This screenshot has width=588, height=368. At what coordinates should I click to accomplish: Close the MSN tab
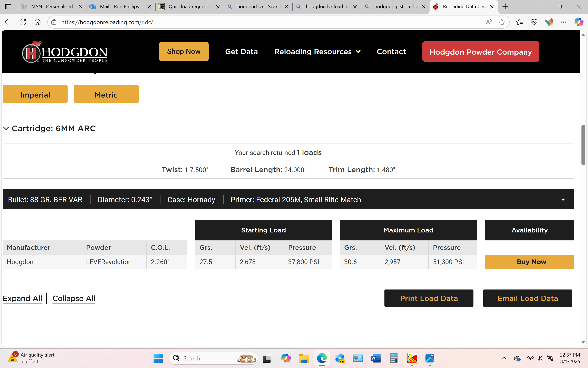point(81,7)
